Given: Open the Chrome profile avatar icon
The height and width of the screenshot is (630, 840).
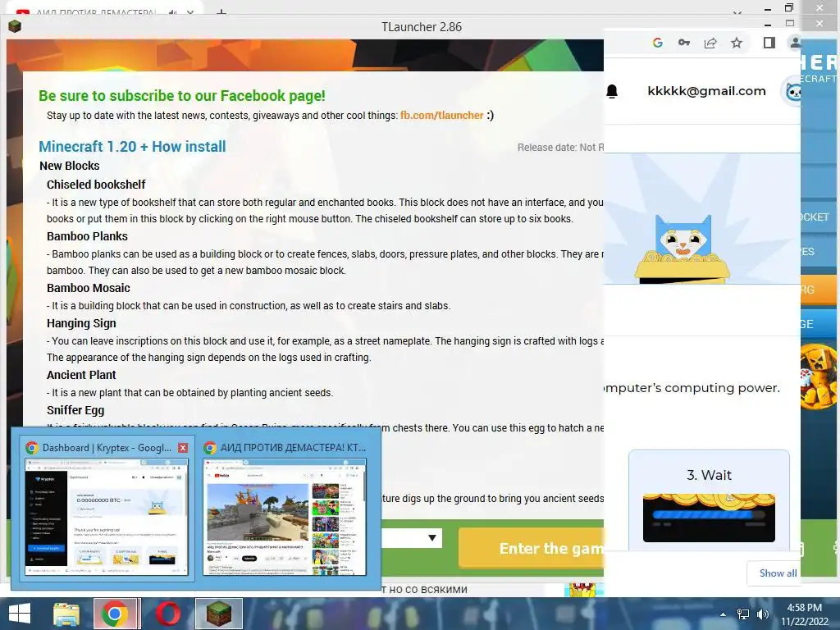Looking at the screenshot, I should pos(795,43).
